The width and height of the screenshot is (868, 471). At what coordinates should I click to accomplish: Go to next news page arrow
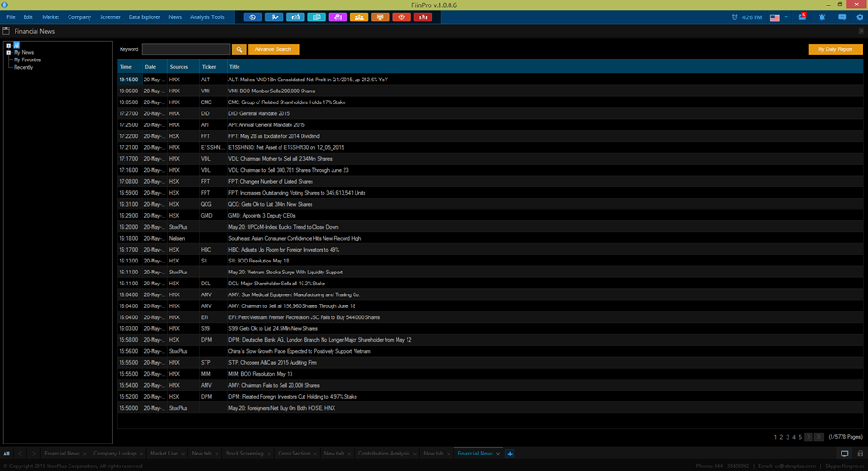809,437
